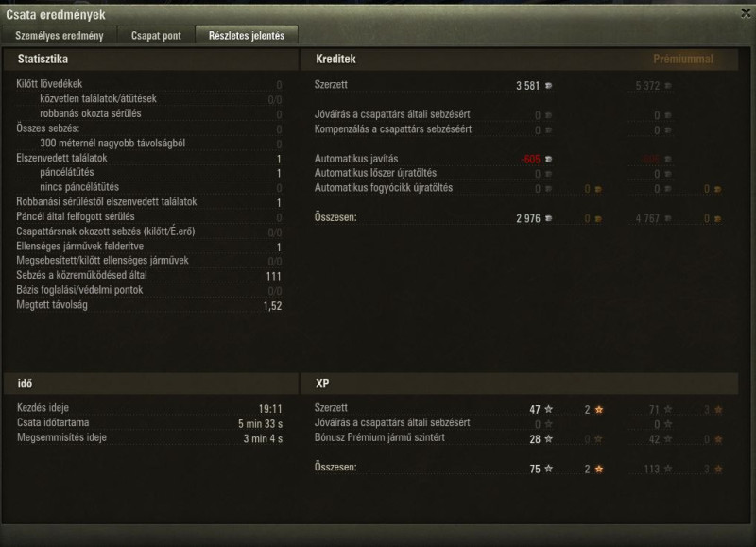Click the gold icon in Összesen credits row
Viewport: 756px width, 547px height.
(x=598, y=219)
